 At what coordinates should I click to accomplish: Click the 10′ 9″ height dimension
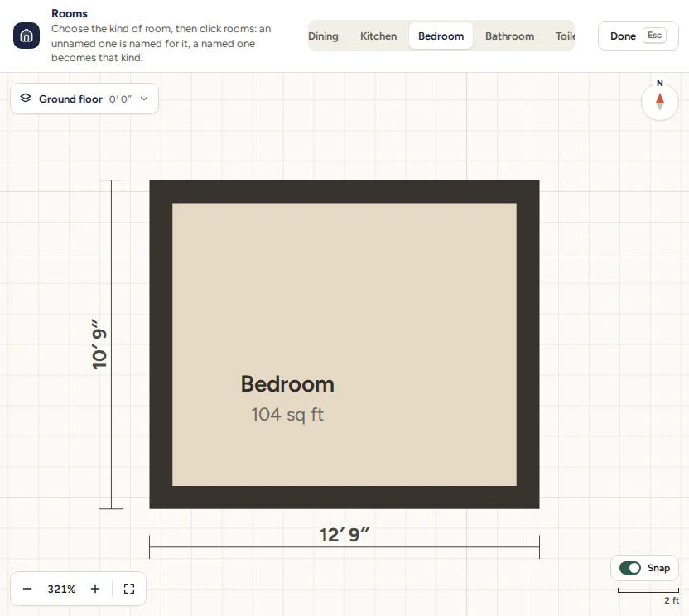pos(99,344)
